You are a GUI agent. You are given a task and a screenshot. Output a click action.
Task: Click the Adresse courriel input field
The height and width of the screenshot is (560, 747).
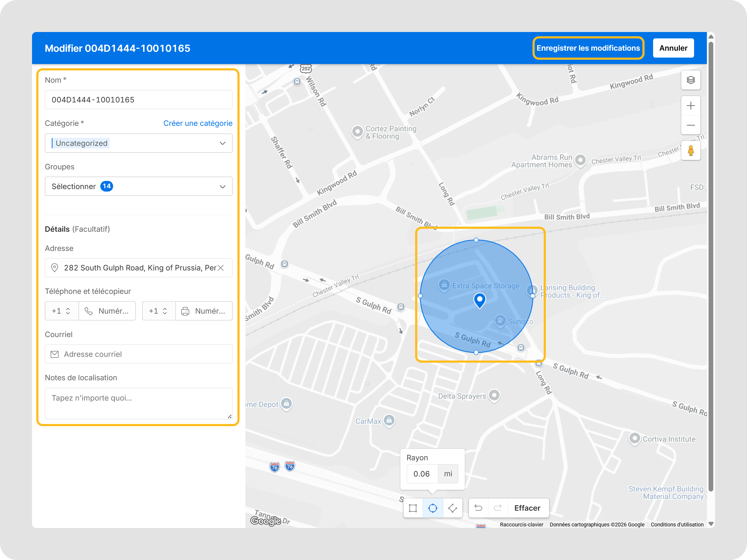138,354
